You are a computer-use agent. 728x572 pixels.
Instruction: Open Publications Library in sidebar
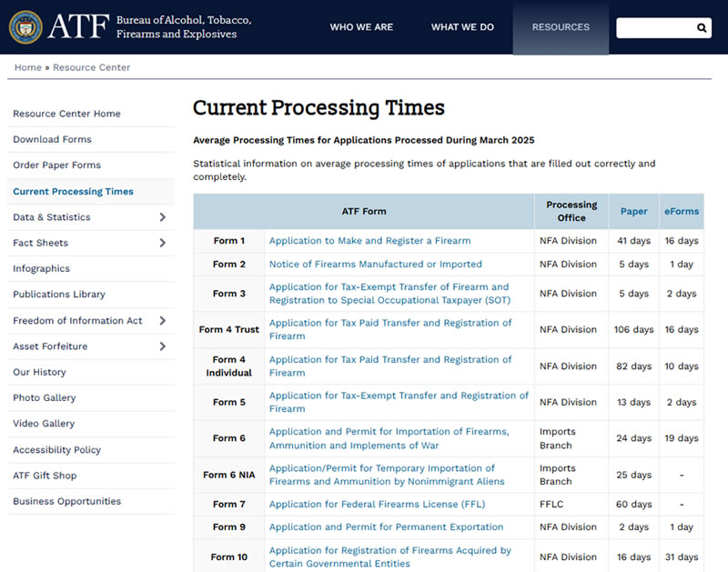pyautogui.click(x=59, y=294)
